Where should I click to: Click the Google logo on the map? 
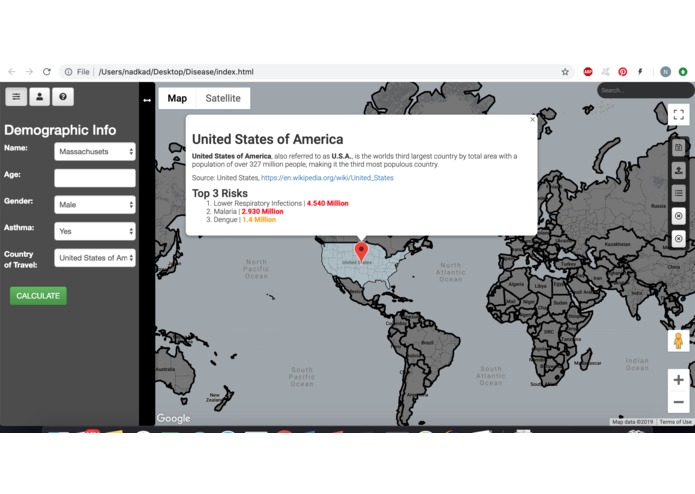click(x=173, y=418)
